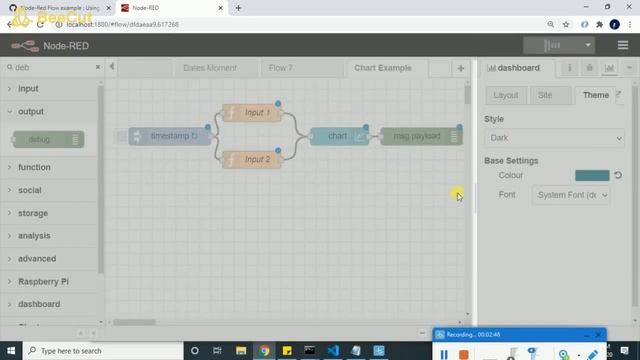
Task: Select the timestamp inject node
Action: (170, 136)
